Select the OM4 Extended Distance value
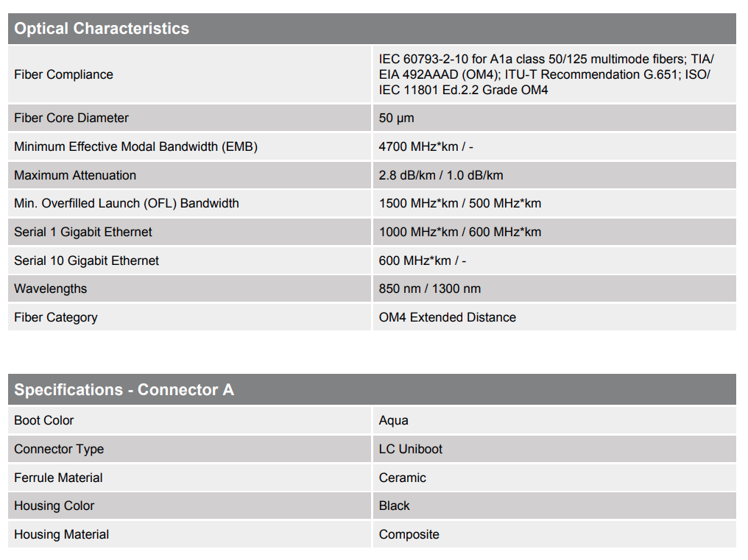Image resolution: width=748 pixels, height=560 pixels. point(448,317)
